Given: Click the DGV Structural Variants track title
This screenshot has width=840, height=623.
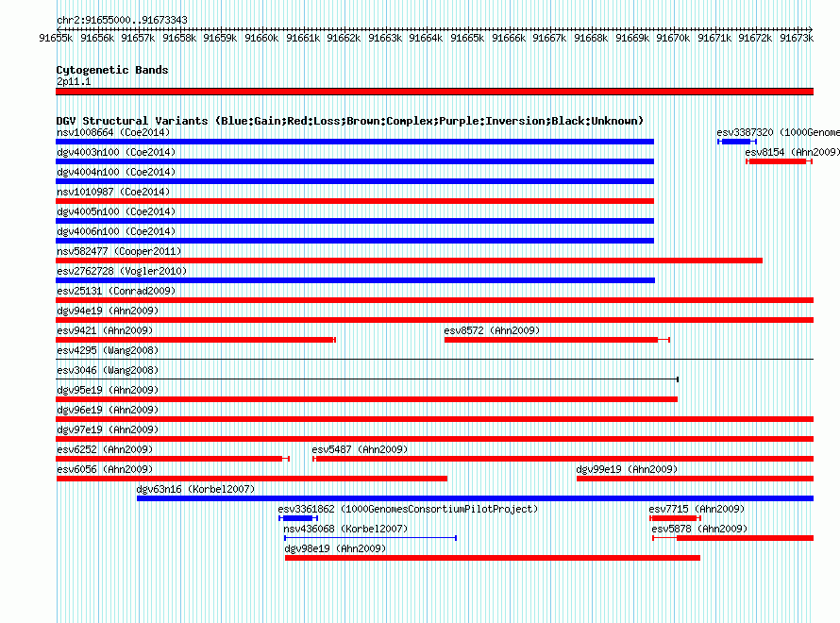Looking at the screenshot, I should pos(349,121).
